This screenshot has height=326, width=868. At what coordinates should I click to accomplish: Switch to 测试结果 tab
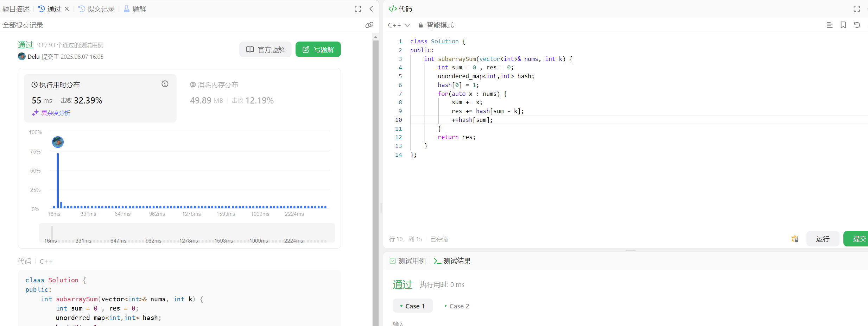(452, 261)
